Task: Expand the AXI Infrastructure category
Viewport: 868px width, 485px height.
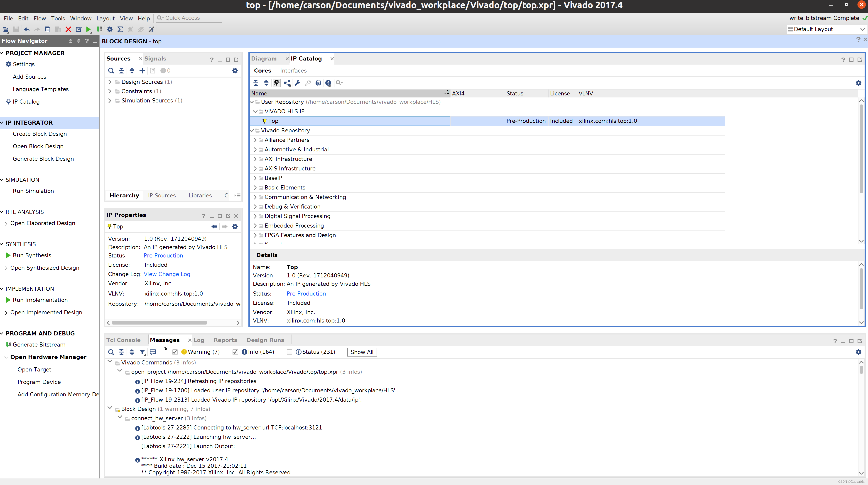Action: tap(255, 159)
